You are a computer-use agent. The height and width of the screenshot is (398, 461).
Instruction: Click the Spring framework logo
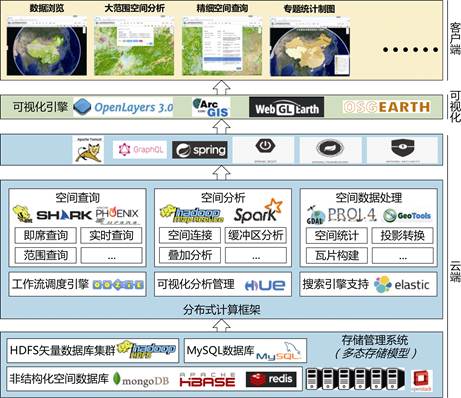tap(200, 150)
